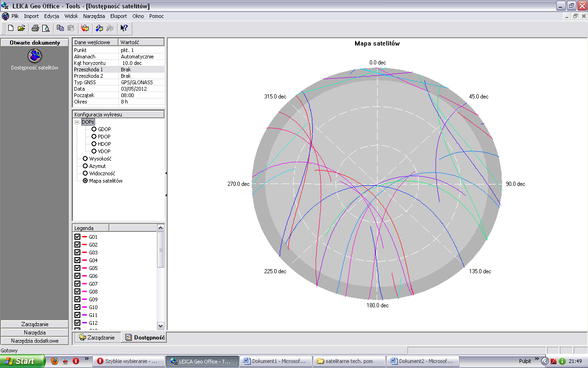Uncheck the G04 satellite checkbox
588x368 pixels.
pyautogui.click(x=77, y=260)
